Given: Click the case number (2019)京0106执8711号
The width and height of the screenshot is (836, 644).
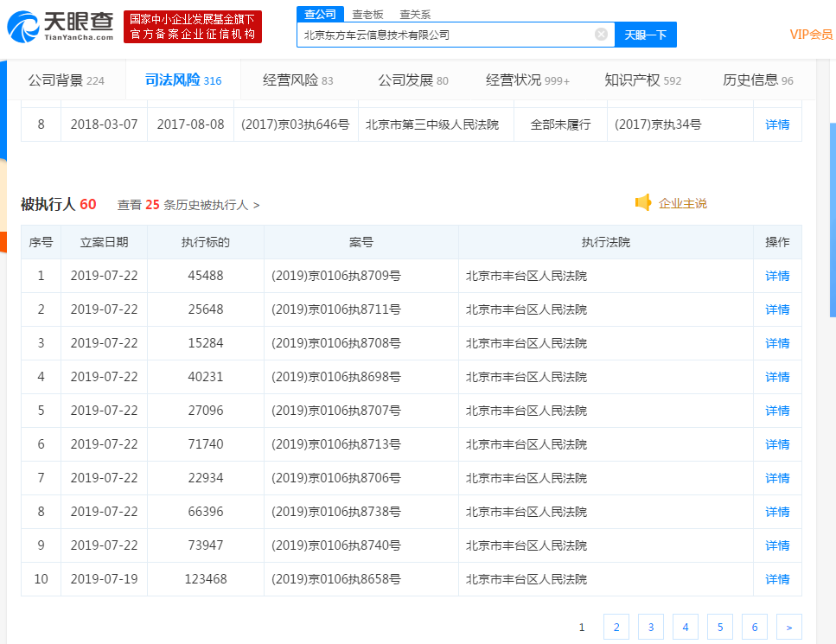Looking at the screenshot, I should pos(336,309).
